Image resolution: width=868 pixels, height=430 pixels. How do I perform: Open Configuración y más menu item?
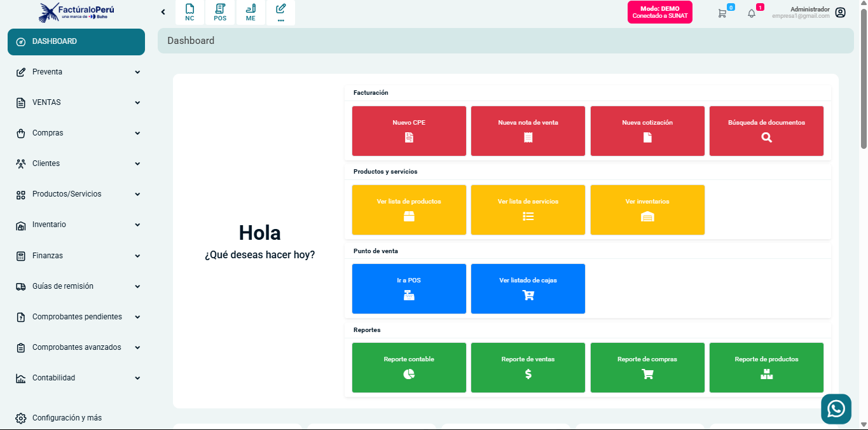click(x=67, y=418)
